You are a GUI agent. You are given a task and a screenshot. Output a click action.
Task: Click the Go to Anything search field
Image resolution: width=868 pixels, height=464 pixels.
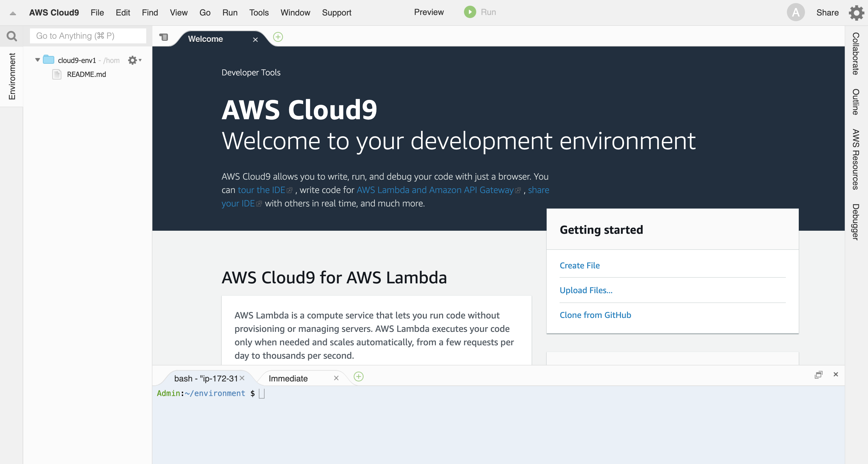(x=88, y=36)
